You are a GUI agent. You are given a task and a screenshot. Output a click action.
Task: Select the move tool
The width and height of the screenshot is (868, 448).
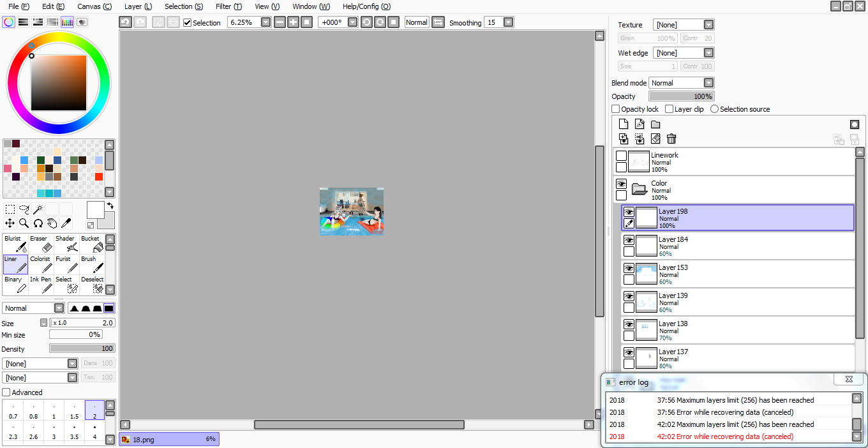[x=10, y=223]
